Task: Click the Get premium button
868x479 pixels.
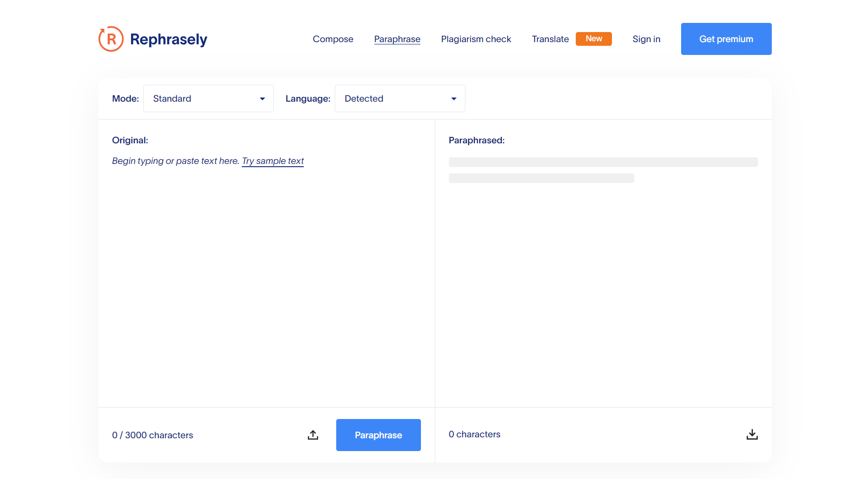Action: tap(726, 39)
